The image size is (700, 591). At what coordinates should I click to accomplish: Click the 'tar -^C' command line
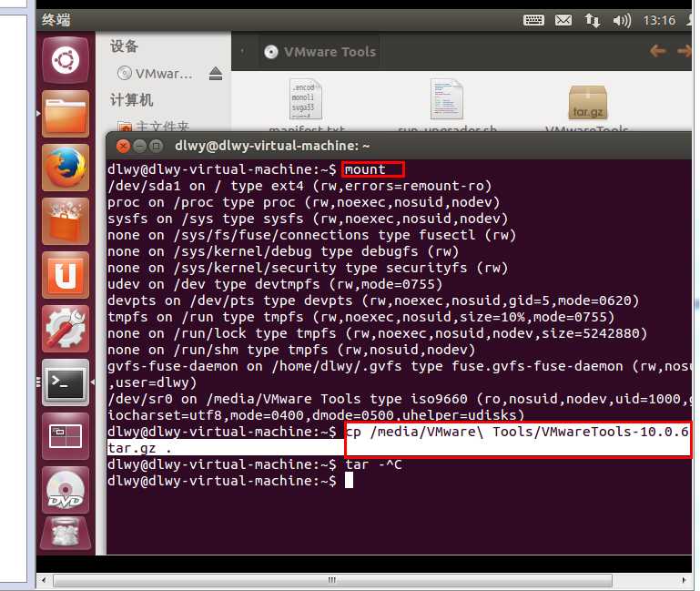pos(373,464)
